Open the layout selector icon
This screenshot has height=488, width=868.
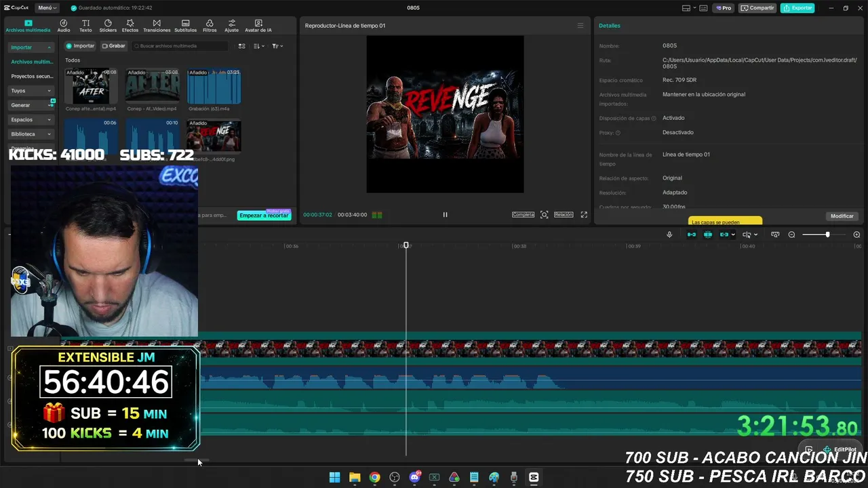[686, 8]
